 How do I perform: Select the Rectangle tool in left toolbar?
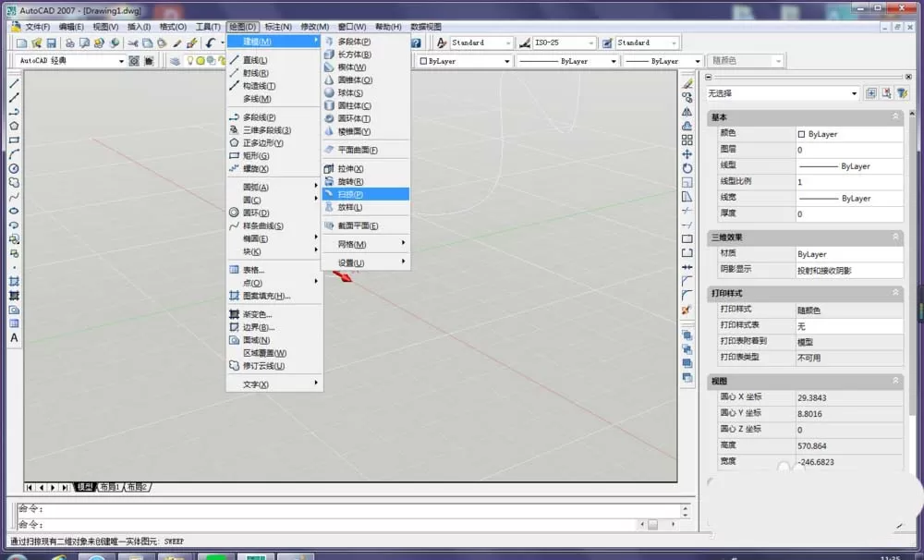14,140
